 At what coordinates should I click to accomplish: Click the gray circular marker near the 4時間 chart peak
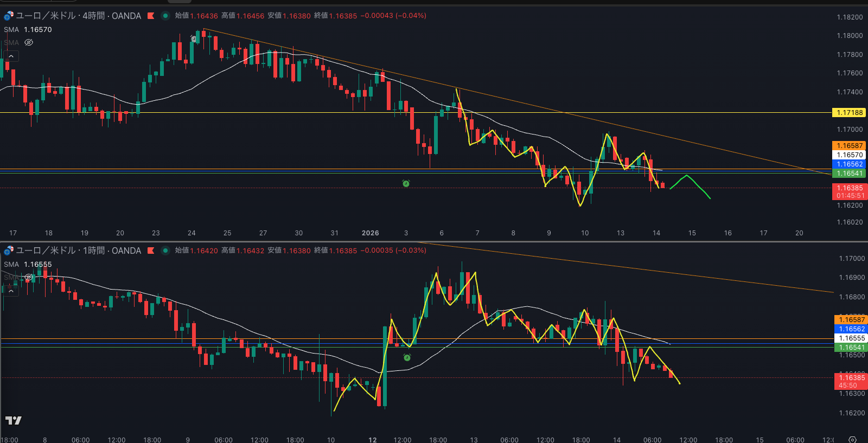tap(193, 39)
